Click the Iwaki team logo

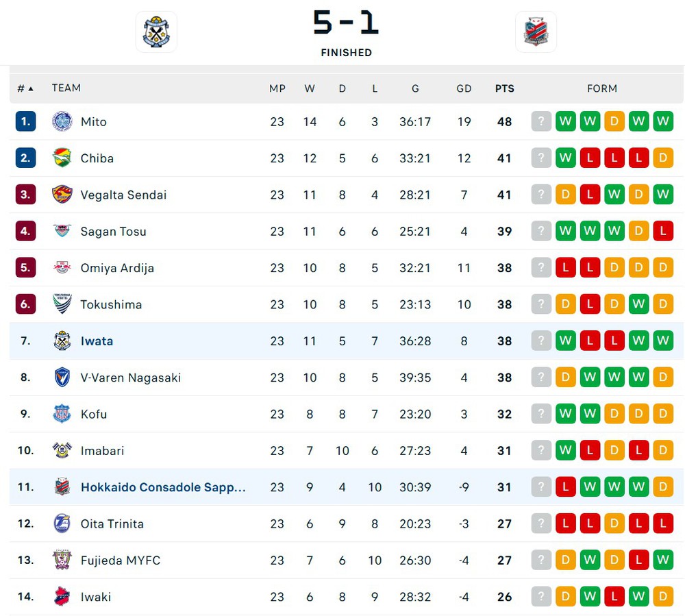click(62, 596)
